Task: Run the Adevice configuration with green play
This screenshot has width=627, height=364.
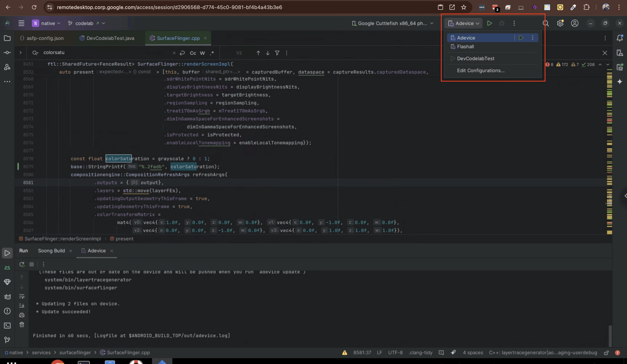Action: 521,38
